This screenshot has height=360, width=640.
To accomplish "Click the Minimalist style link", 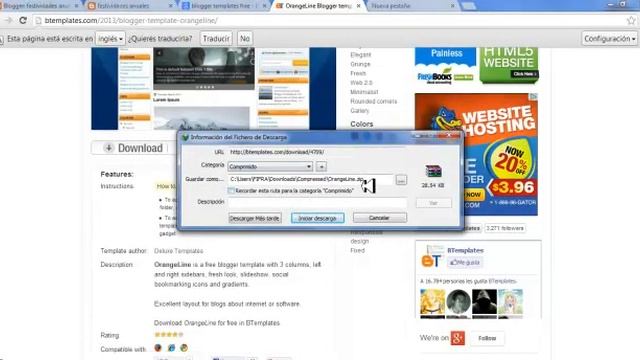I will [364, 92].
